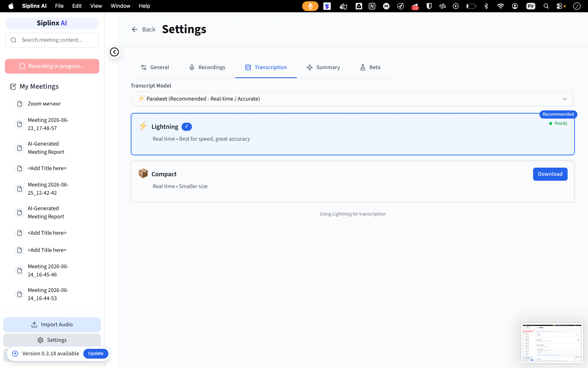Stop the Recording in progress button

click(52, 66)
